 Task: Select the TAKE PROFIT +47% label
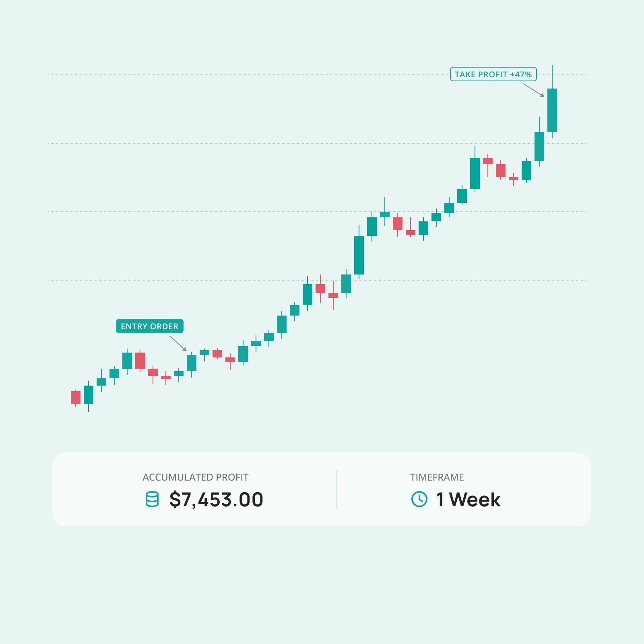pyautogui.click(x=493, y=74)
